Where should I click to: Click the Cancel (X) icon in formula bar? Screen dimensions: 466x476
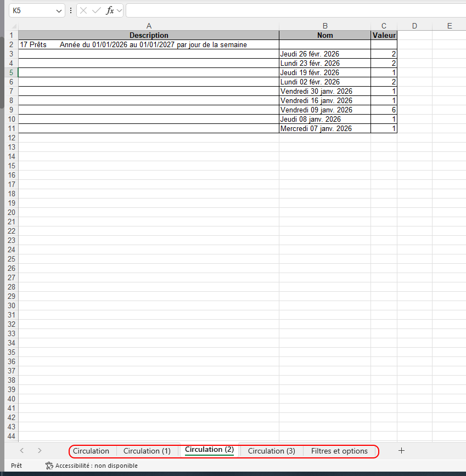tap(83, 11)
